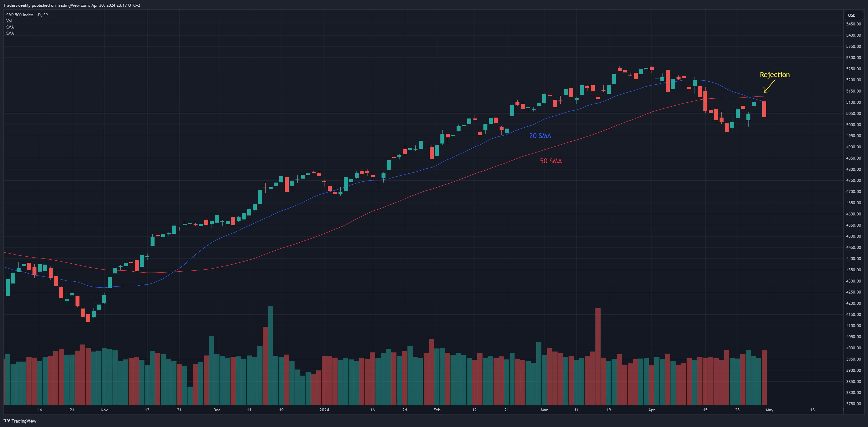
Task: Click the tallest green volume bar in December
Action: pos(270,355)
